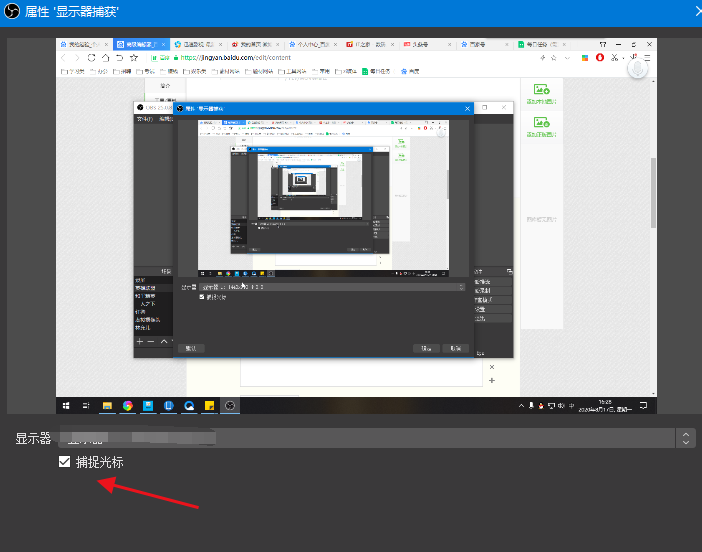Click the taskbar clock in the preview
The height and width of the screenshot is (552, 702).
click(x=606, y=406)
